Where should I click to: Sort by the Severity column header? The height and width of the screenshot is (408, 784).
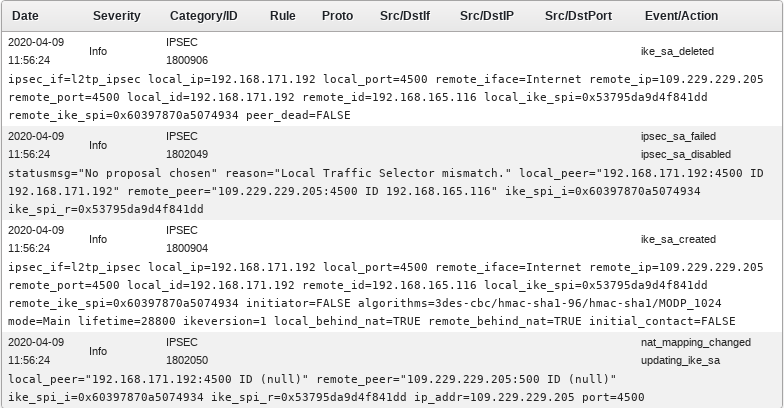(x=117, y=16)
